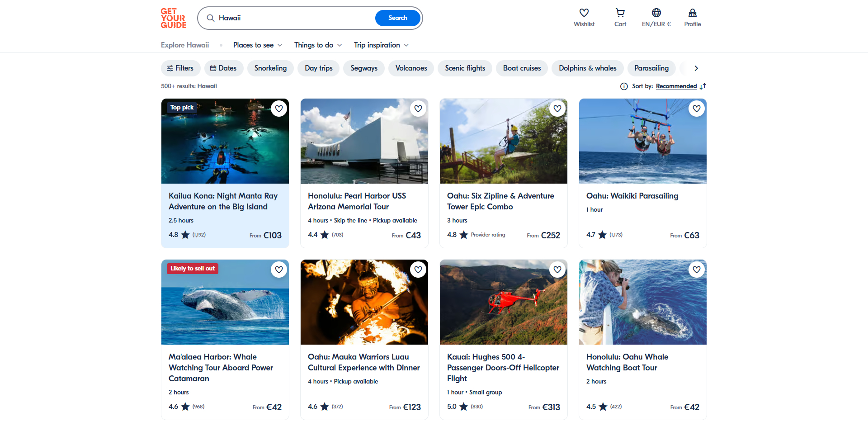Open the shopping Cart
The image size is (868, 431).
click(620, 13)
